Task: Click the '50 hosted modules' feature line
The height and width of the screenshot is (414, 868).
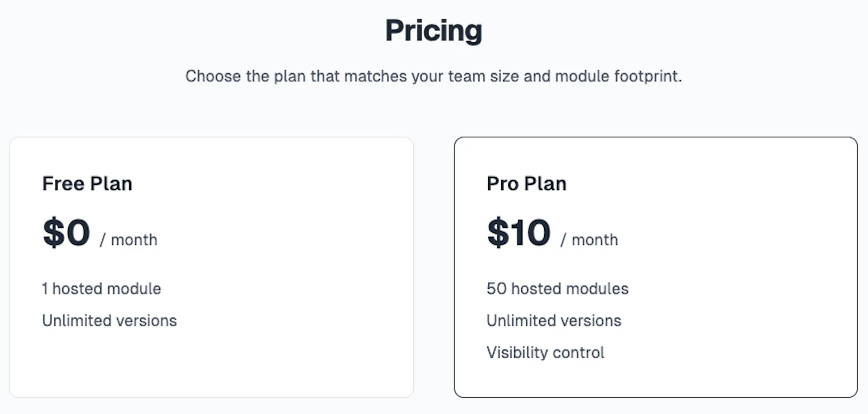Action: click(558, 289)
